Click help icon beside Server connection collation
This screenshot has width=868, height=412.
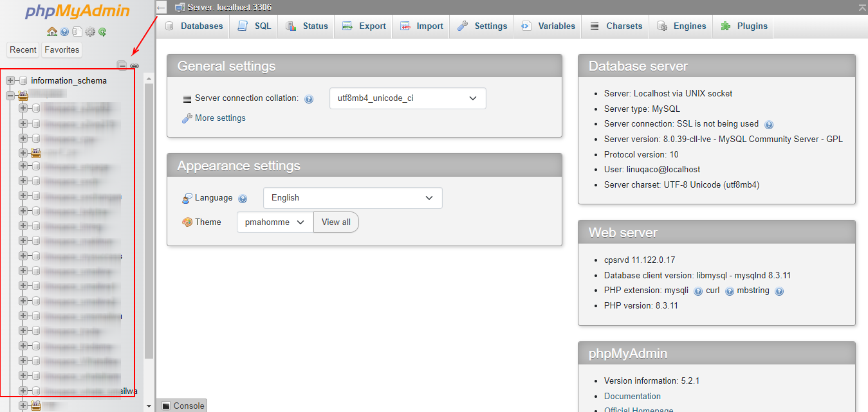[x=309, y=99]
